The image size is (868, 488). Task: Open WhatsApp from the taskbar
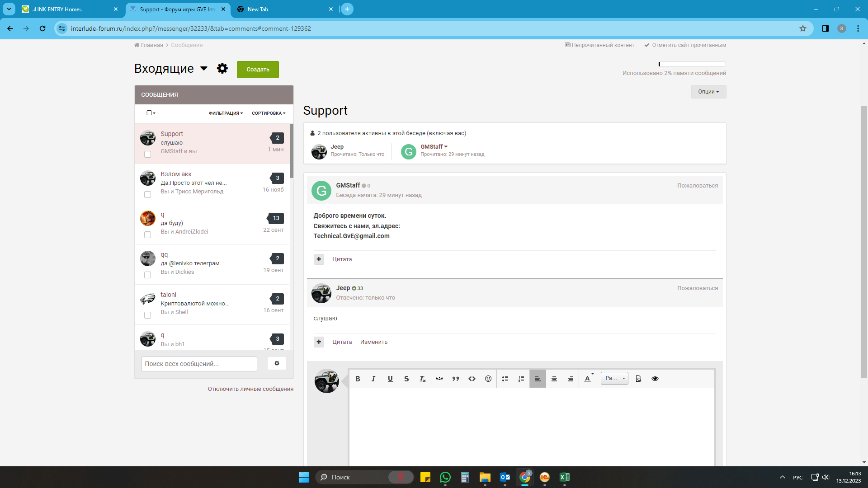pyautogui.click(x=445, y=477)
